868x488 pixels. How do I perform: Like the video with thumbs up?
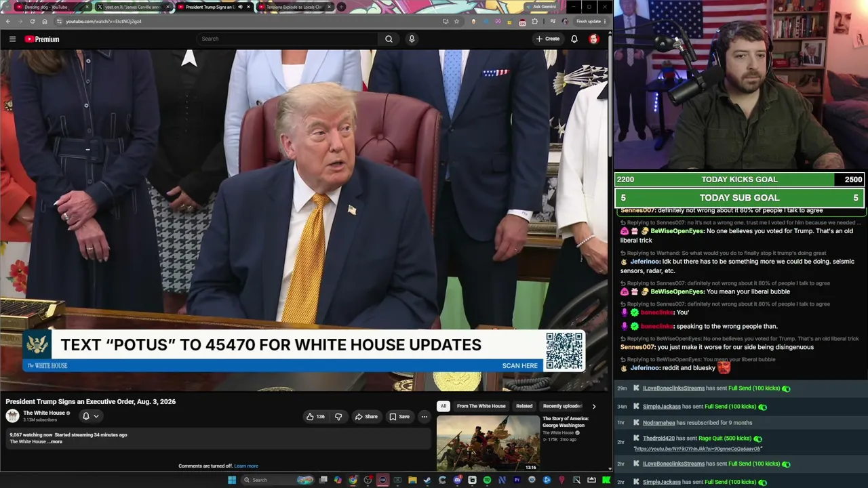pos(315,417)
